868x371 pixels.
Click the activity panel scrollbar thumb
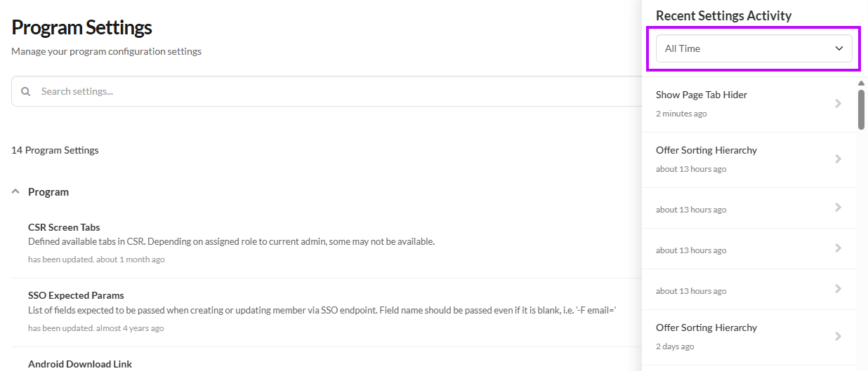862,109
